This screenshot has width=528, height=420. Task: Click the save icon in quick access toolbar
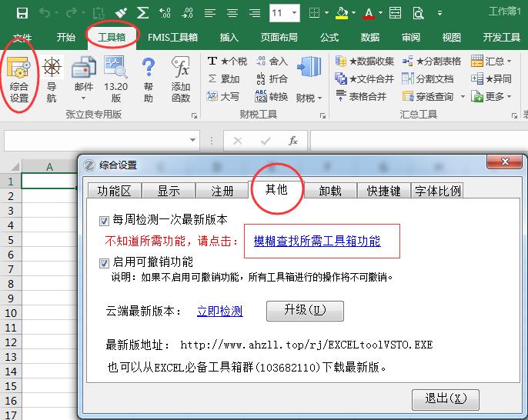(22, 13)
